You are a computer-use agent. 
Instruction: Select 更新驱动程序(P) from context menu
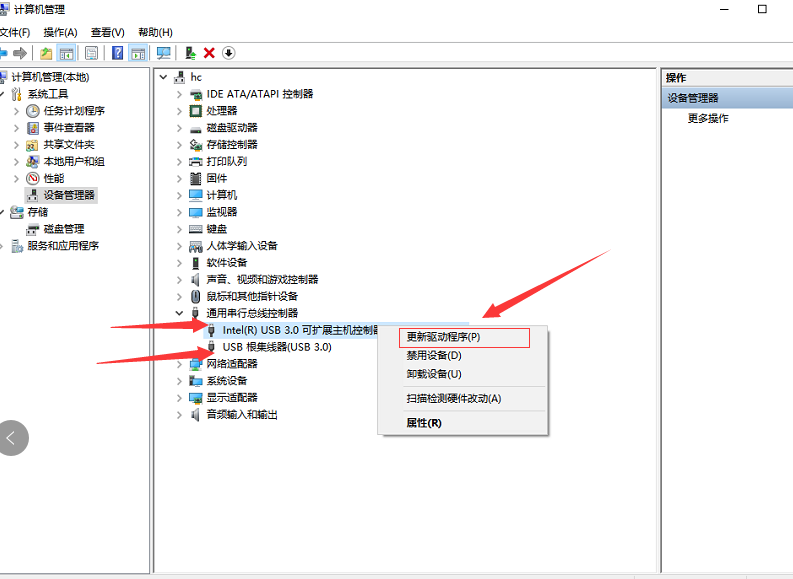coord(444,337)
